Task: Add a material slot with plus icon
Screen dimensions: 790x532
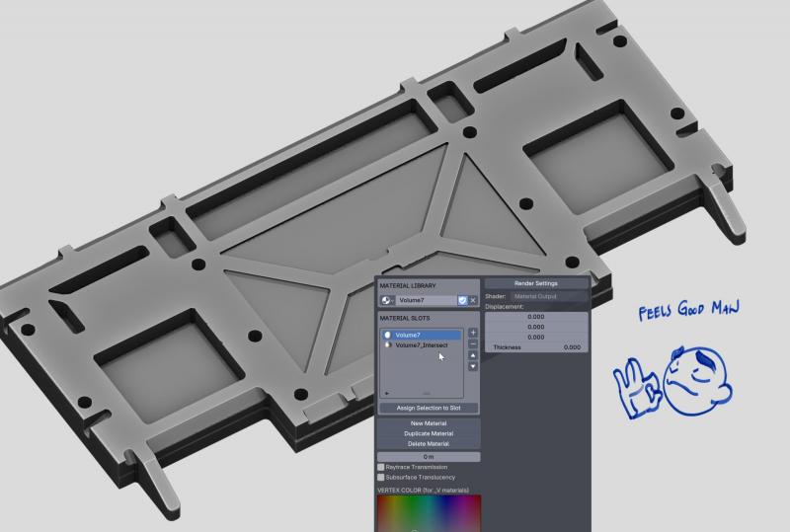Action: click(473, 333)
